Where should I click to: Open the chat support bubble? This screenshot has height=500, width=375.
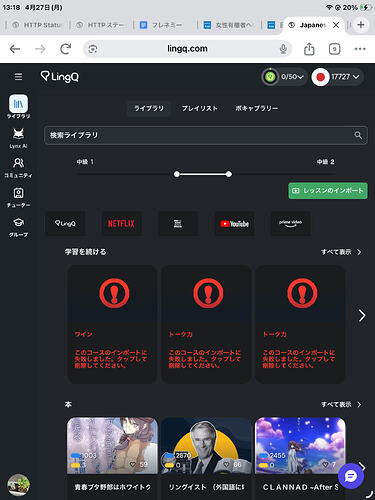click(351, 476)
